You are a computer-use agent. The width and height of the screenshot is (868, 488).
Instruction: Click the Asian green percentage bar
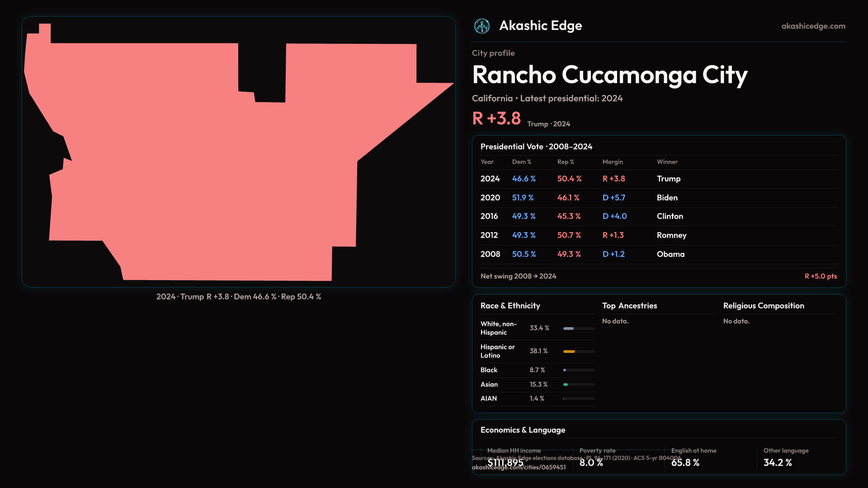click(x=566, y=385)
